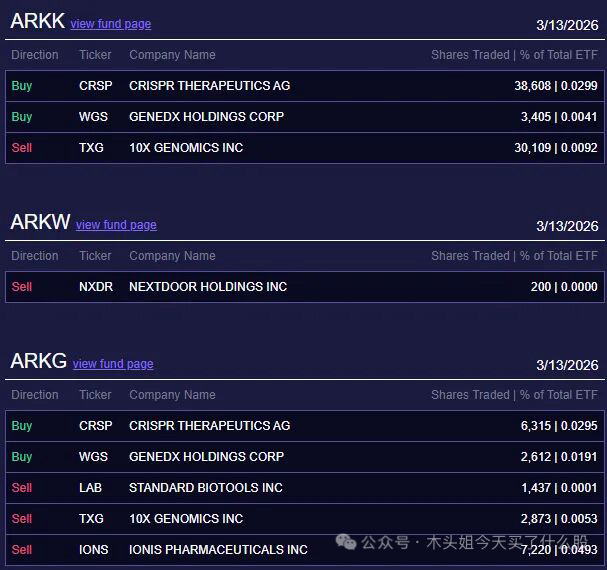Click Sell direction in LAB row
The width and height of the screenshot is (607, 570).
(x=22, y=488)
